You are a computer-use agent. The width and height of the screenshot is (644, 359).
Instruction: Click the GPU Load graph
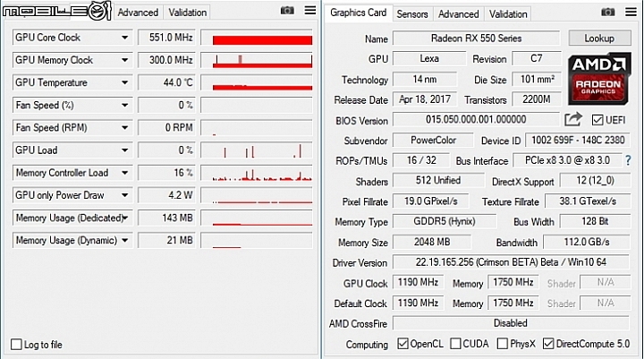click(x=257, y=150)
